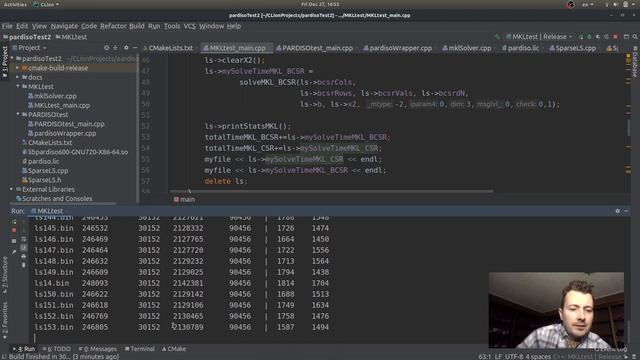640x360 pixels.
Task: Click the Project panel horizontal scrollbar
Action: pos(63,203)
